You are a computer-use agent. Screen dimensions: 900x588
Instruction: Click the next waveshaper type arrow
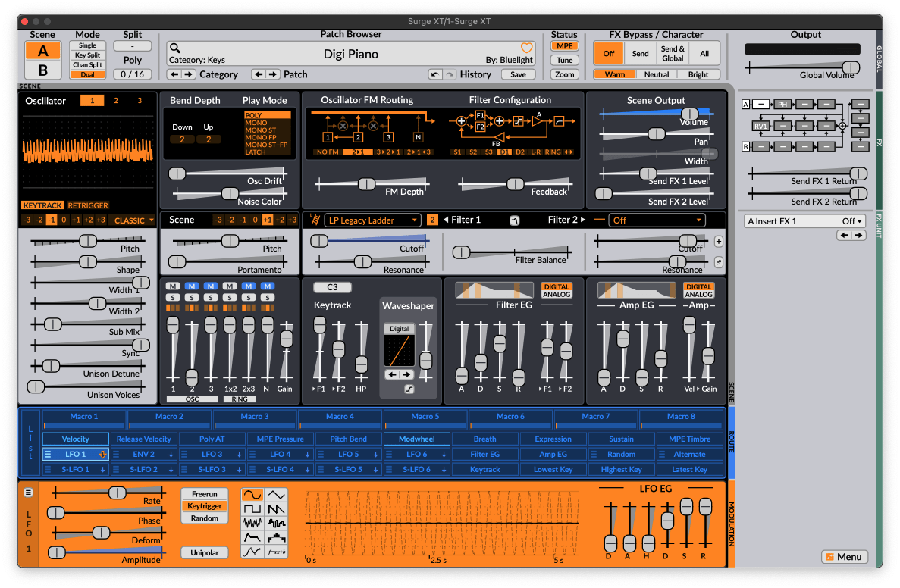406,374
